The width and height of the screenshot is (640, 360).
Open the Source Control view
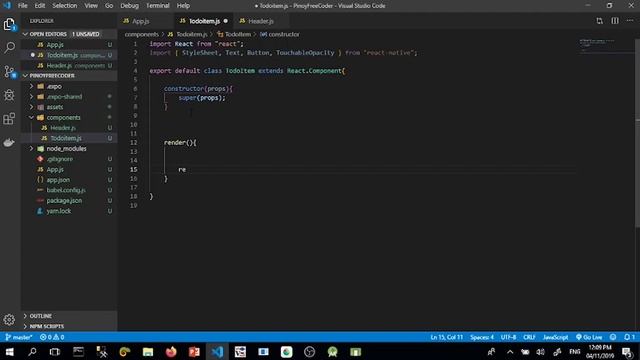pyautogui.click(x=9, y=72)
